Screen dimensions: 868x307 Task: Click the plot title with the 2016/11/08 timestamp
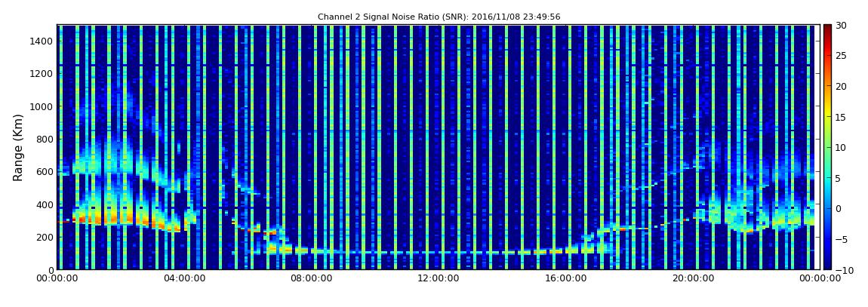point(439,17)
